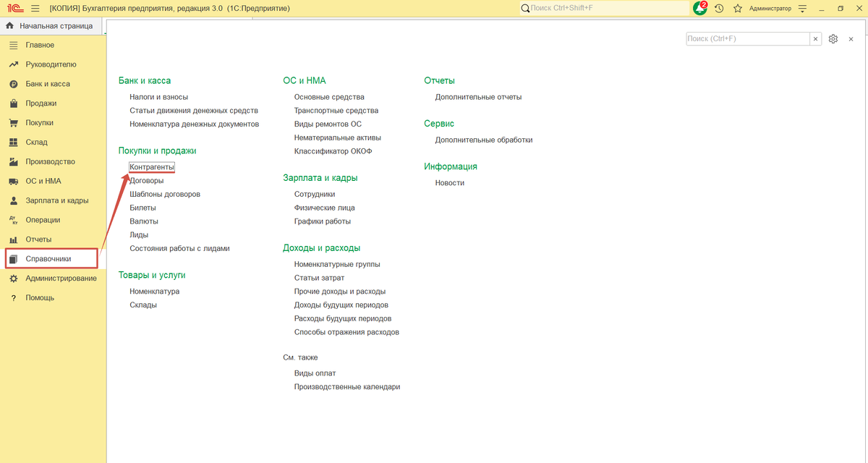Screen dimensions: 868x463
Task: Open the service options lines dropdown
Action: pyautogui.click(x=801, y=8)
